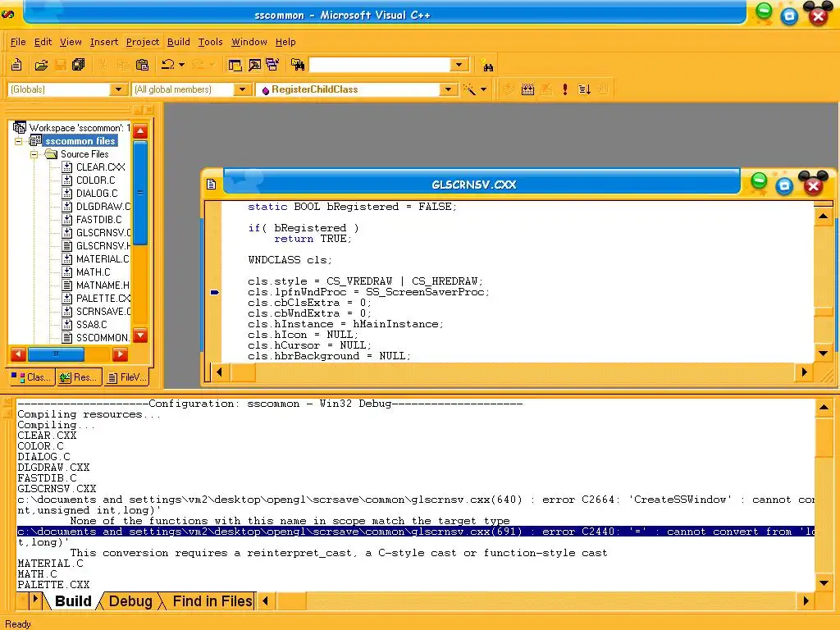Maximize the GLSCRNSV.CXX editor window

784,185
